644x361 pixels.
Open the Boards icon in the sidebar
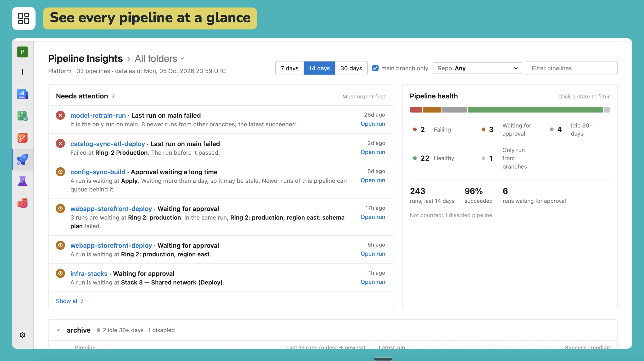tap(22, 116)
